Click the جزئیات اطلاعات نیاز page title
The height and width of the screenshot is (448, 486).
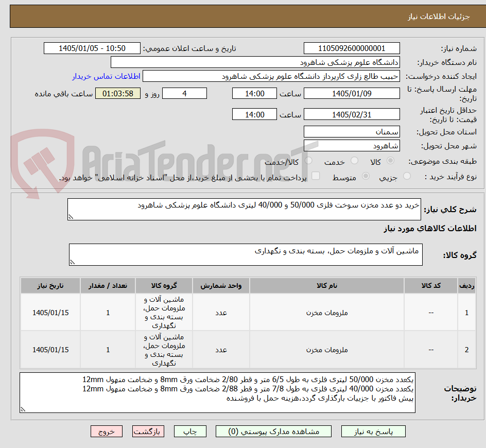[439, 16]
